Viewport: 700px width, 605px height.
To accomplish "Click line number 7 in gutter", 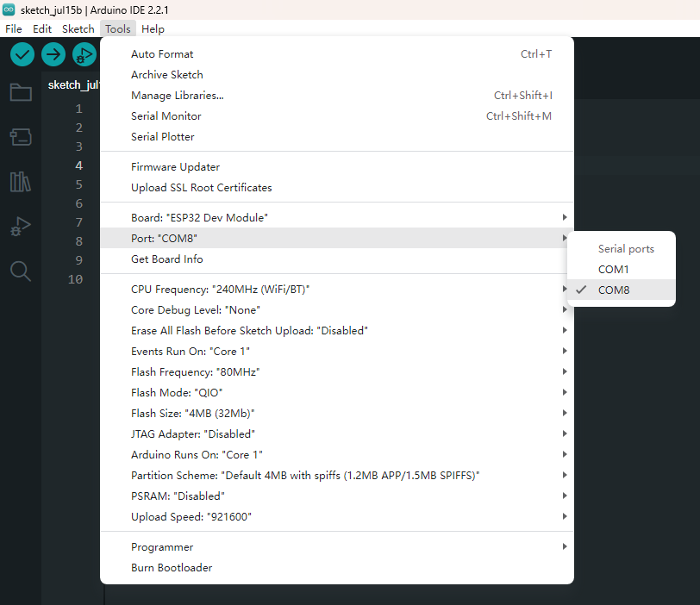I will pyautogui.click(x=79, y=222).
